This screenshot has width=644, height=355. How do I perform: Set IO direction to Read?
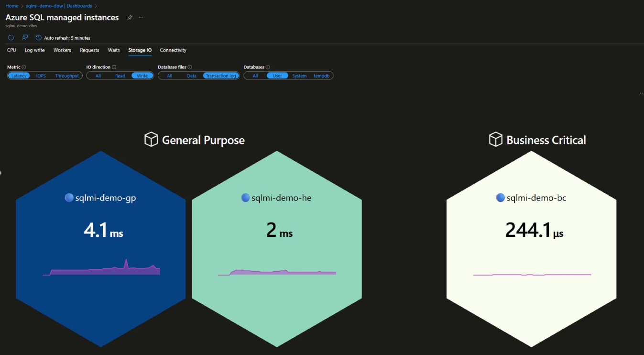(120, 76)
